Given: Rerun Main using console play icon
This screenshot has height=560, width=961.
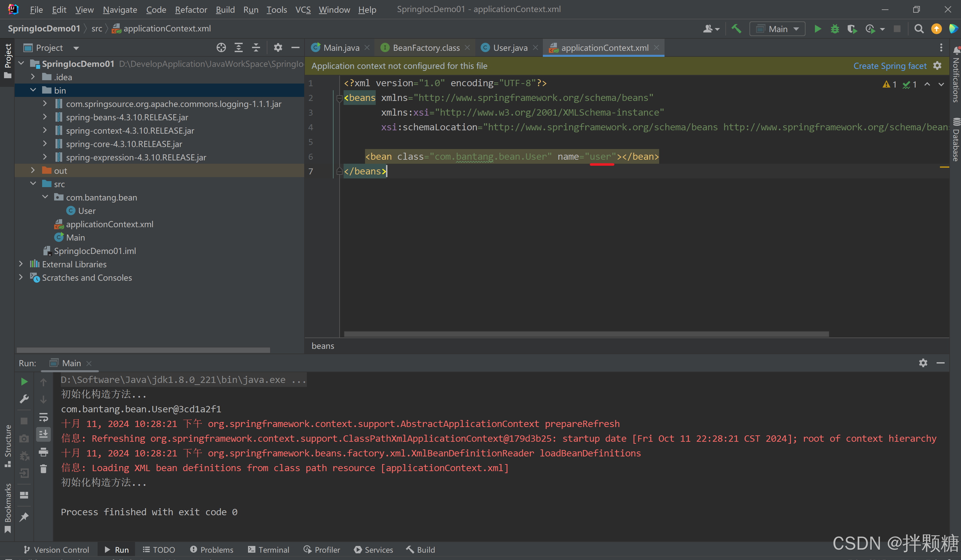Looking at the screenshot, I should pyautogui.click(x=24, y=382).
